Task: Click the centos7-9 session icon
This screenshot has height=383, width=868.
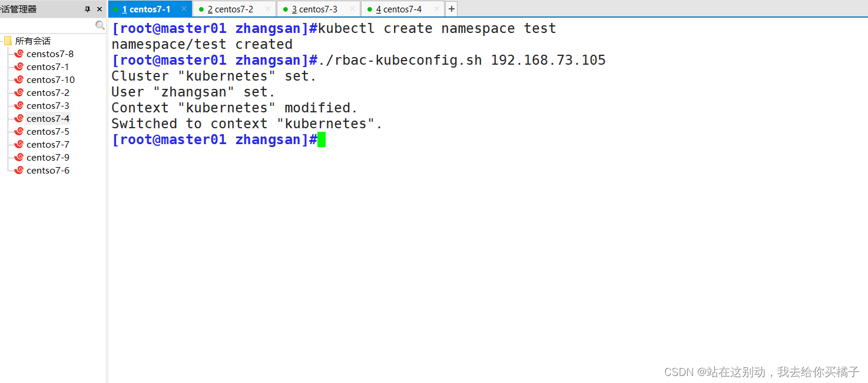Action: coord(19,158)
